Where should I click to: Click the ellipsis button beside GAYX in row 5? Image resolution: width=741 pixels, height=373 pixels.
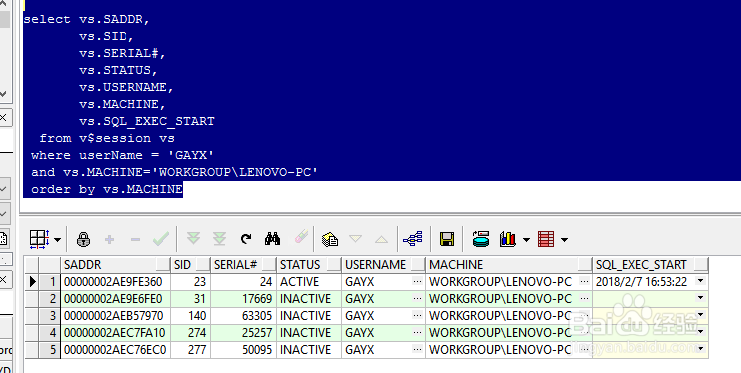point(417,350)
